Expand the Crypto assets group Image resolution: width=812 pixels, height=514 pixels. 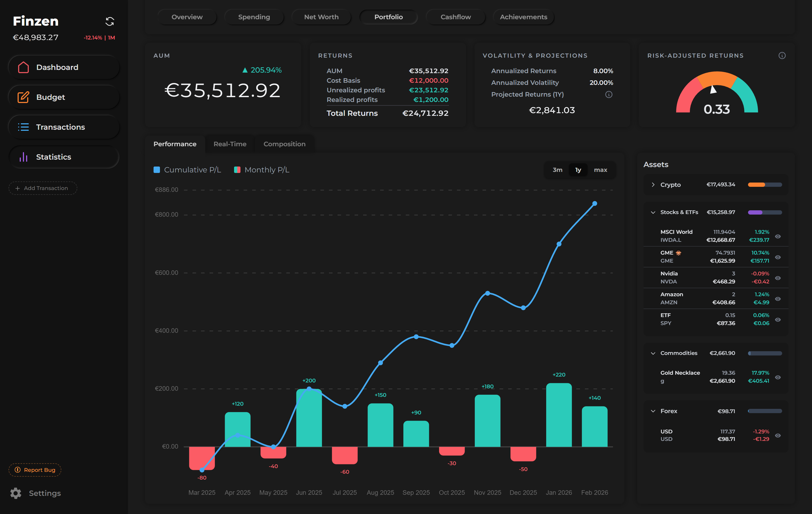click(x=653, y=185)
